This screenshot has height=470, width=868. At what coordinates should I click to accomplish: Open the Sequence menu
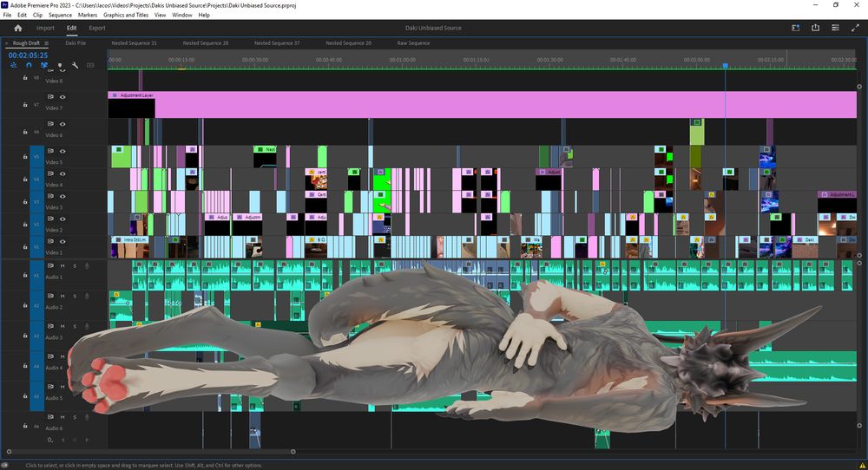coord(60,15)
